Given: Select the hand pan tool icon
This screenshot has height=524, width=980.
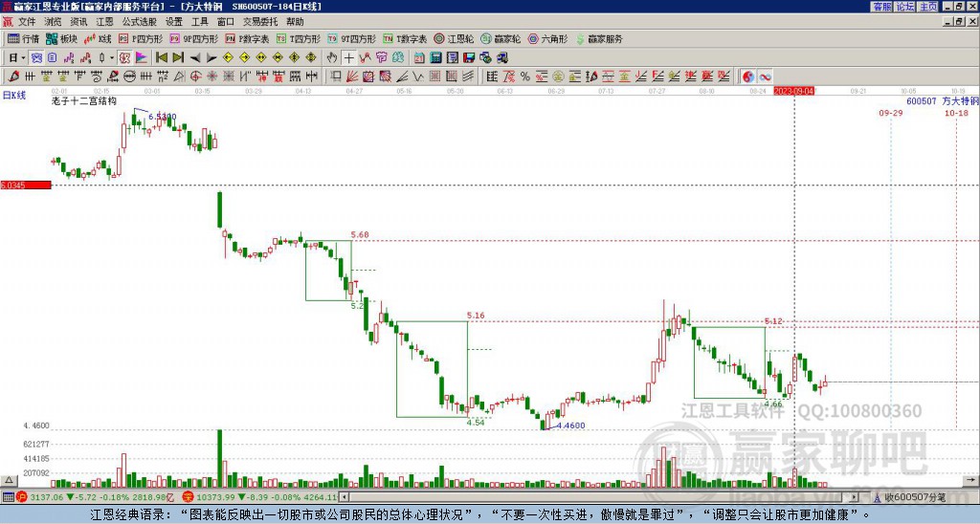Looking at the screenshot, I should pyautogui.click(x=332, y=58).
